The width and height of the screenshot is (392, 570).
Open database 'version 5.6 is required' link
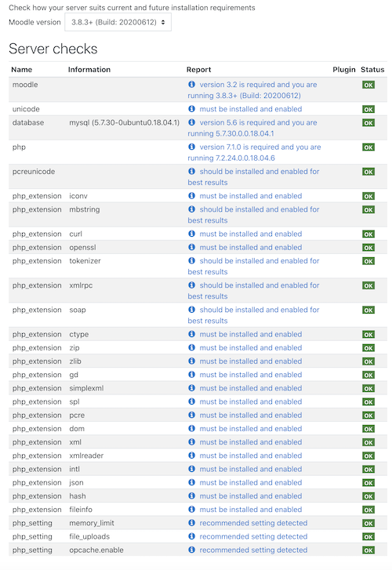coord(252,128)
